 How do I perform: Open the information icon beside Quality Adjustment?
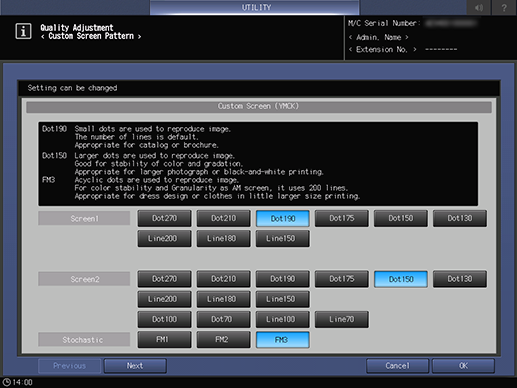coord(23,31)
